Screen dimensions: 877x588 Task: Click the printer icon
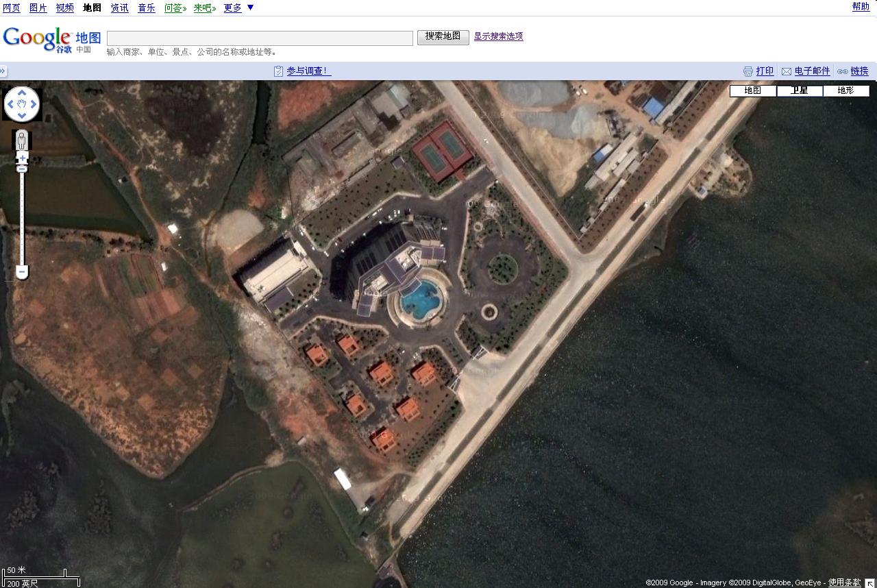(748, 71)
